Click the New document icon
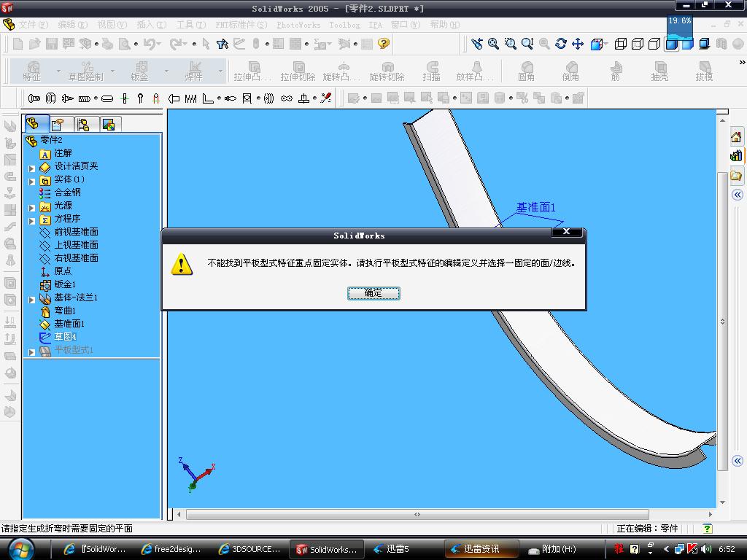Screen dimensions: 747x560 18,44
